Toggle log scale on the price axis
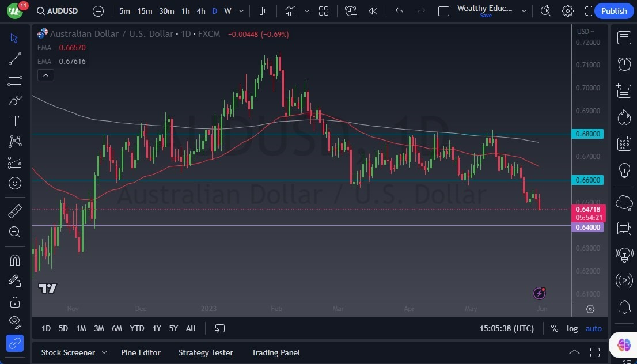 point(572,328)
